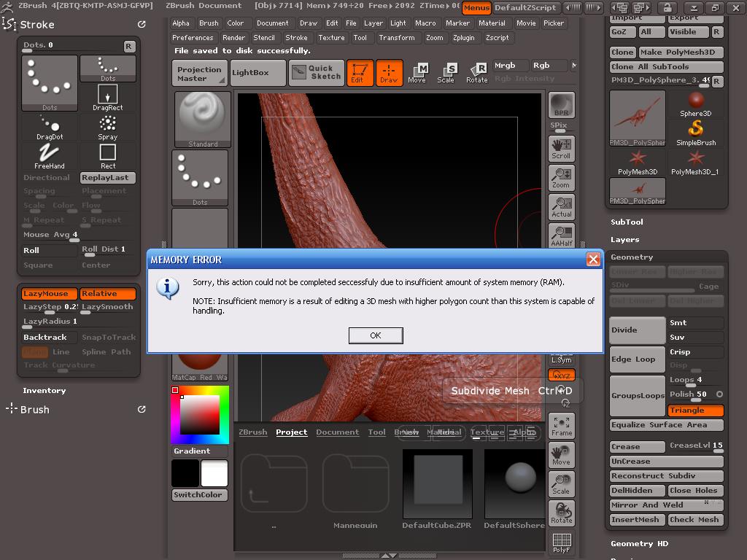Click the Divide button
Image resolution: width=747 pixels, height=560 pixels.
[x=638, y=330]
